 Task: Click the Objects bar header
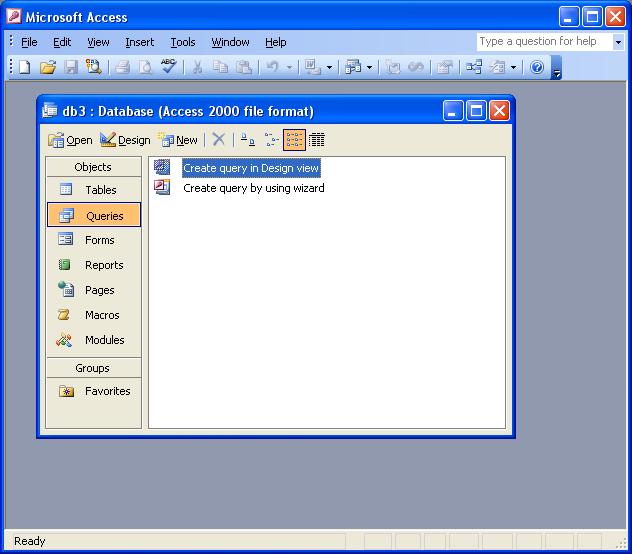point(93,167)
